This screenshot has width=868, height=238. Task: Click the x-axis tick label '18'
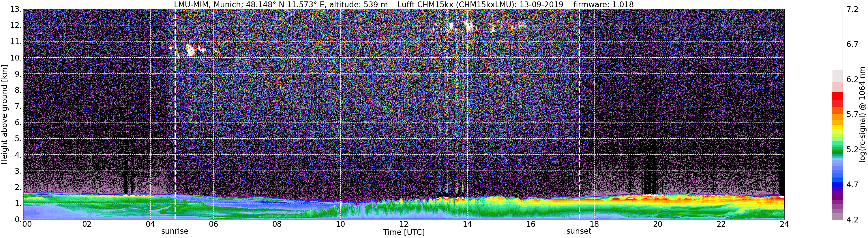coord(594,224)
